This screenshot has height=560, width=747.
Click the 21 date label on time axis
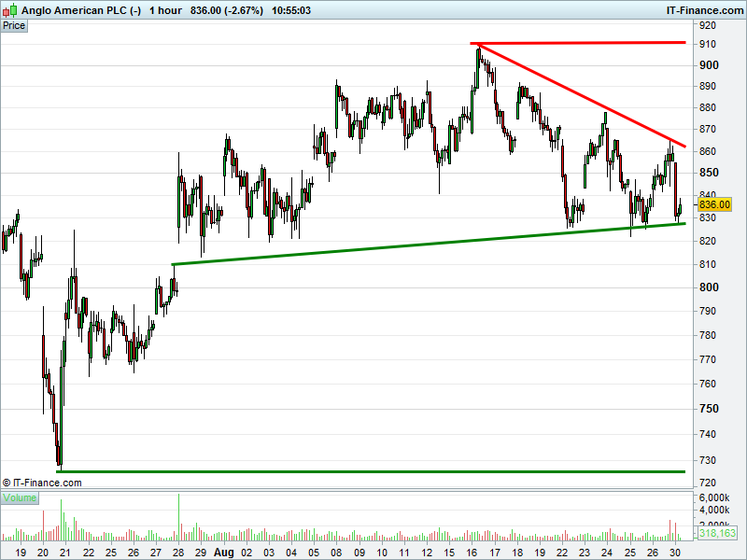[x=64, y=553]
